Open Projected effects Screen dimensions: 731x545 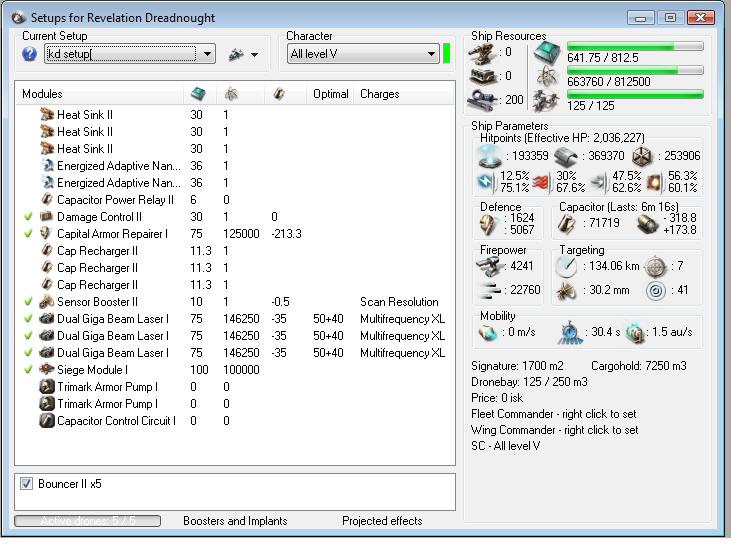tap(382, 521)
